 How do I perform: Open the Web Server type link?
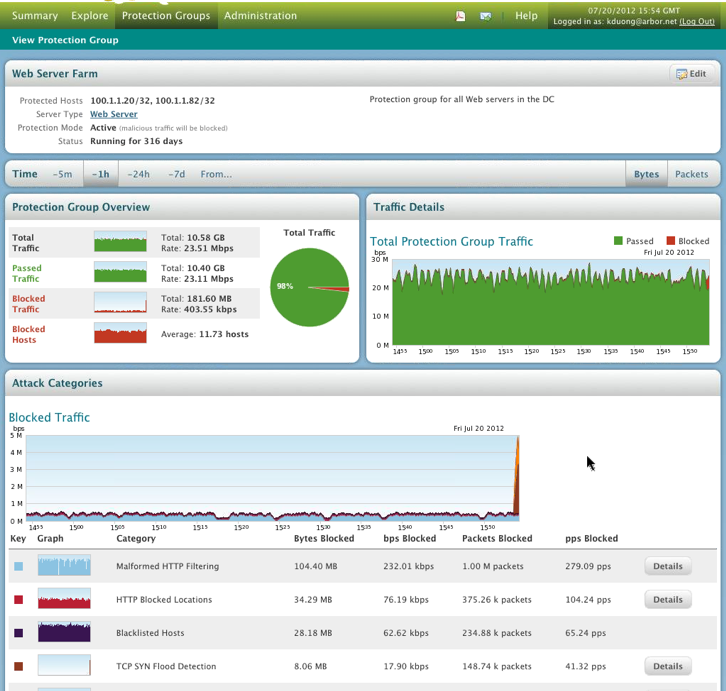coord(113,114)
